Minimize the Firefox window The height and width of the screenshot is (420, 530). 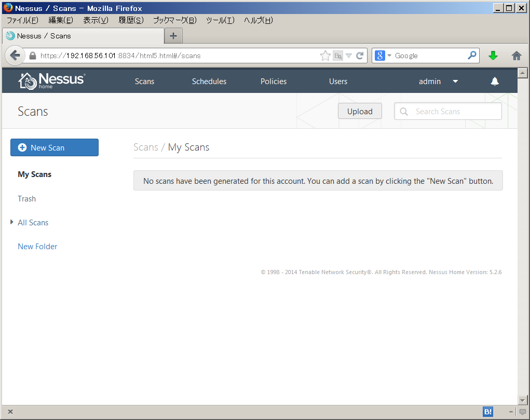pos(498,8)
